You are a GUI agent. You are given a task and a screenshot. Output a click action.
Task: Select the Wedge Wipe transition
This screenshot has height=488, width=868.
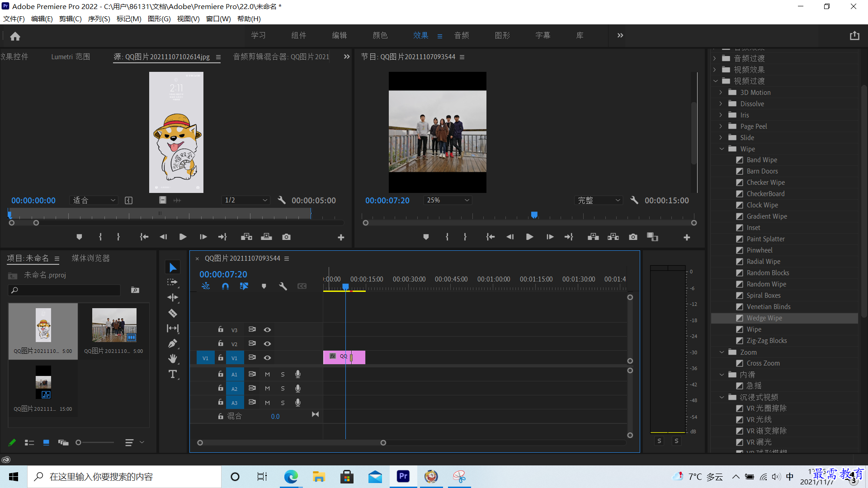[764, 318]
